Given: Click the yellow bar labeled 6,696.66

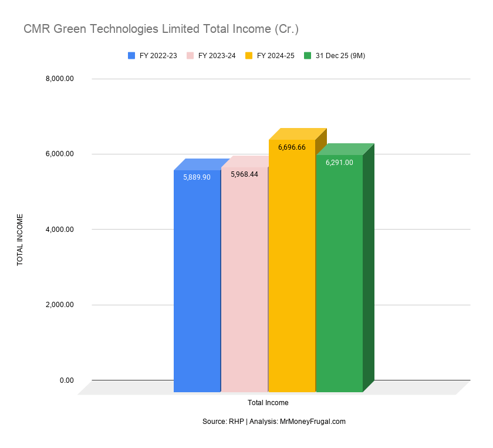Looking at the screenshot, I should (x=292, y=266).
